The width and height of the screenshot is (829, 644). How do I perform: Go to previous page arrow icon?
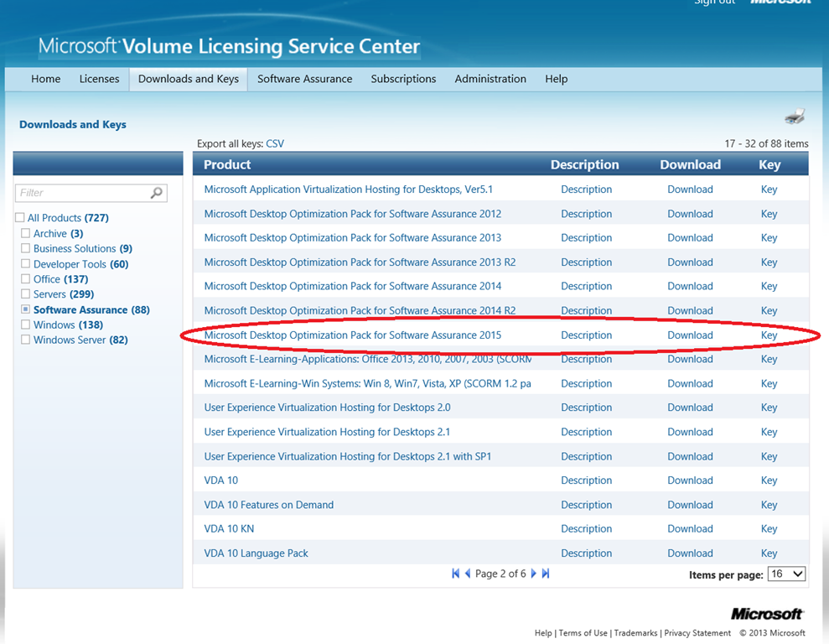tap(468, 574)
